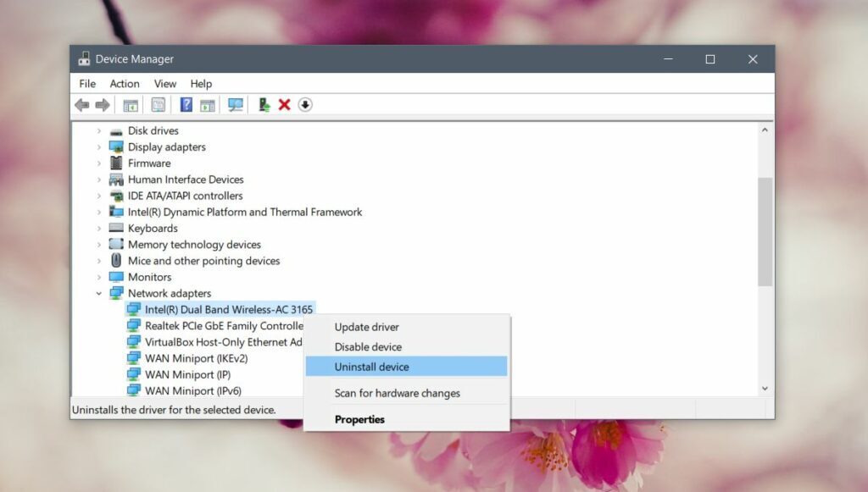The image size is (868, 492).
Task: Select the Intel(R) Dual Band Wireless-AC 3165 adapter
Action: [223, 309]
